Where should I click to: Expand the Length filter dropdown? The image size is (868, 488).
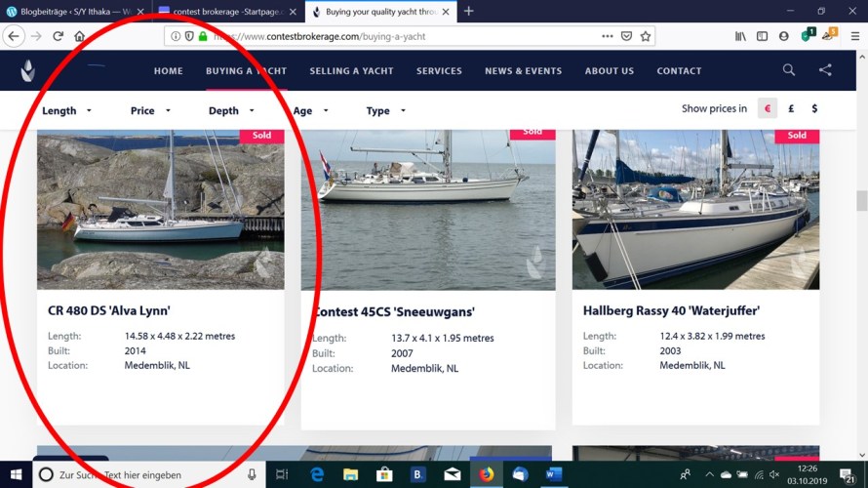66,111
